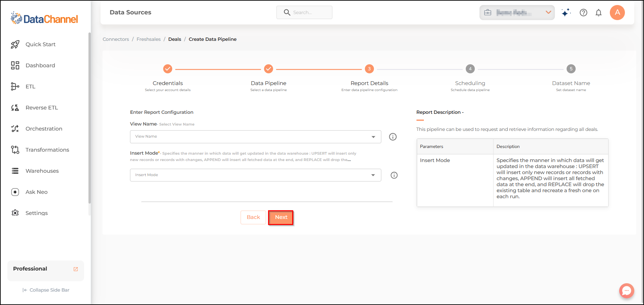Open Settings menu item
The height and width of the screenshot is (305, 644).
point(37,213)
